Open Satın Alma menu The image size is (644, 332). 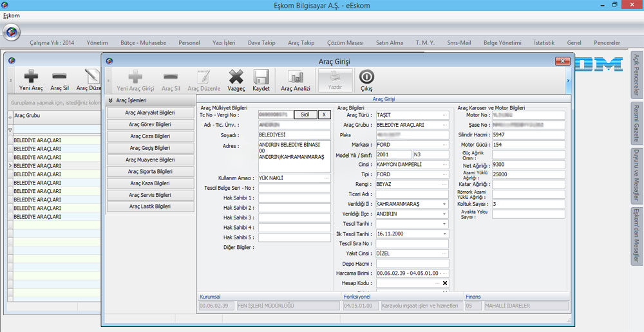click(390, 42)
